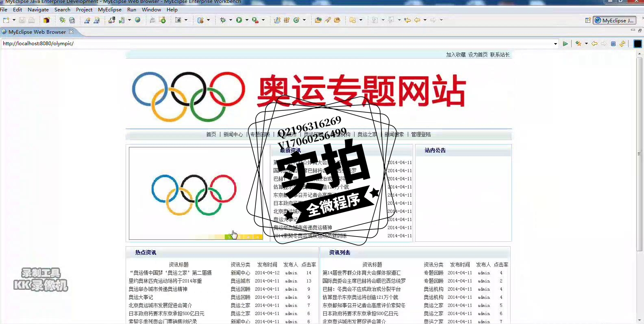The height and width of the screenshot is (324, 644).
Task: Switch to MyEclipse Java perspective button
Action: pyautogui.click(x=614, y=20)
